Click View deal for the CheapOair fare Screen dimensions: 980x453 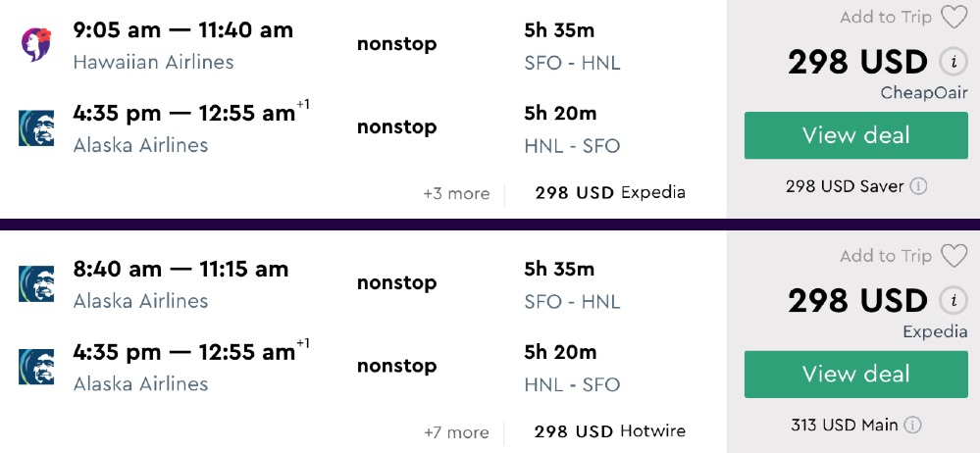point(856,135)
